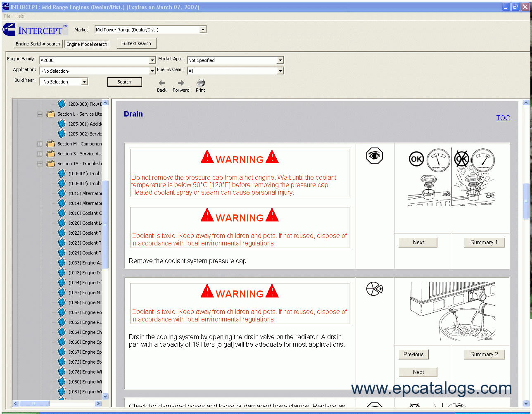
Task: Open the (t018) Coolant document icon
Action: [x=62, y=213]
